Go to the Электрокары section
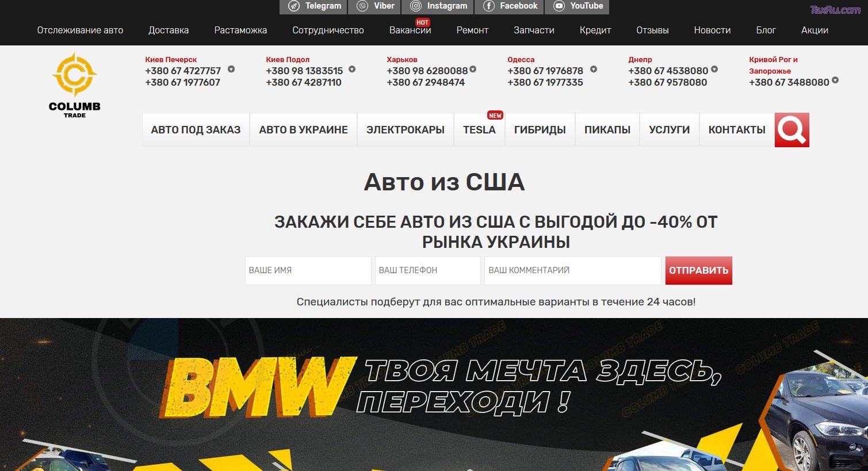Viewport: 868px width, 471px height. tap(405, 130)
